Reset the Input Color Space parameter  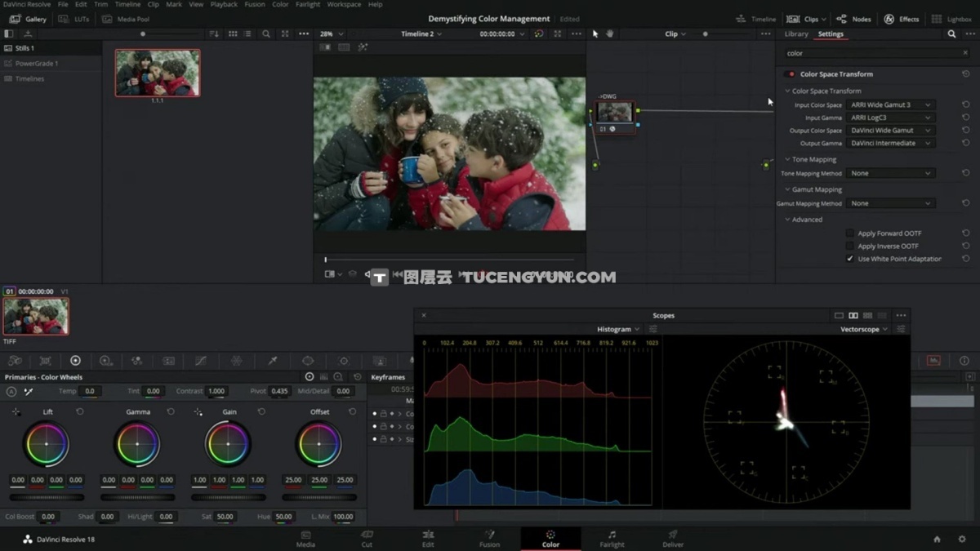pyautogui.click(x=966, y=104)
